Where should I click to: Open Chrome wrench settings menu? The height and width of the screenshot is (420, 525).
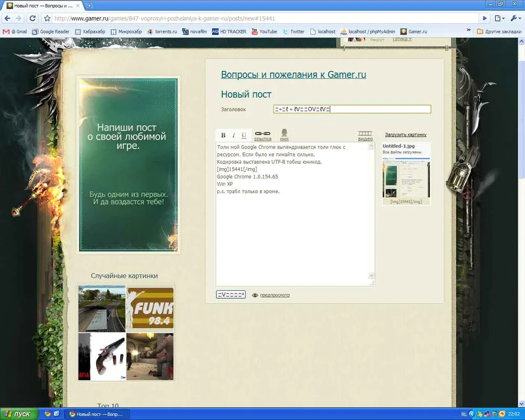(514, 18)
